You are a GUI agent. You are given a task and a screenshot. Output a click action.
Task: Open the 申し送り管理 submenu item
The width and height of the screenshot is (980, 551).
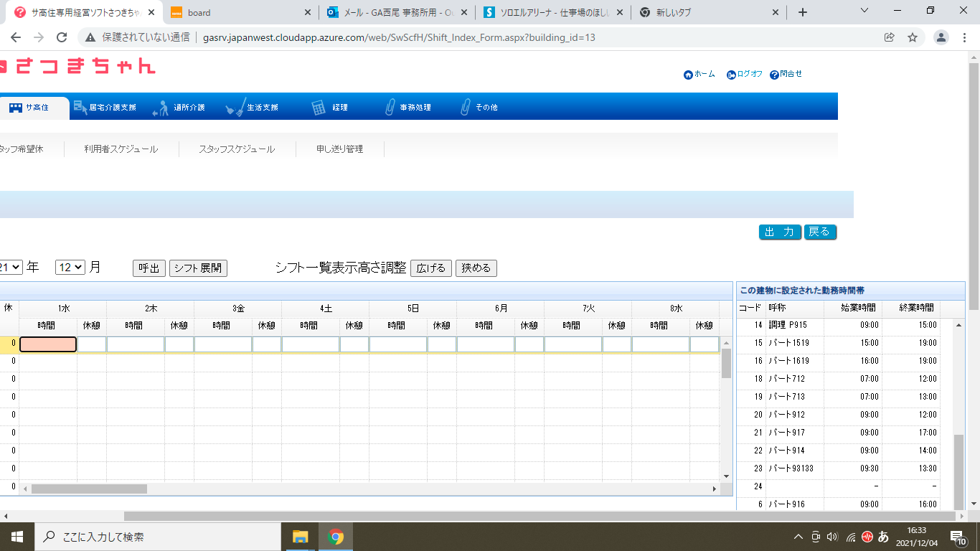coord(339,149)
